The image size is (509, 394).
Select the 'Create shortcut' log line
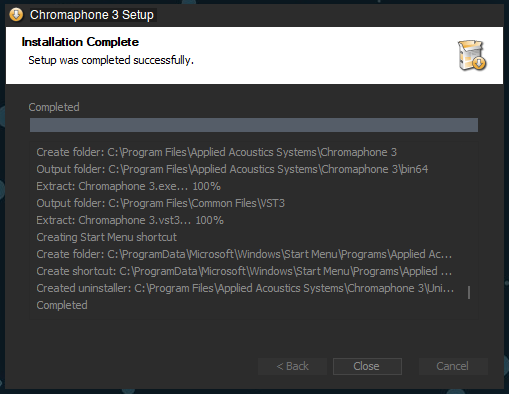pos(244,271)
